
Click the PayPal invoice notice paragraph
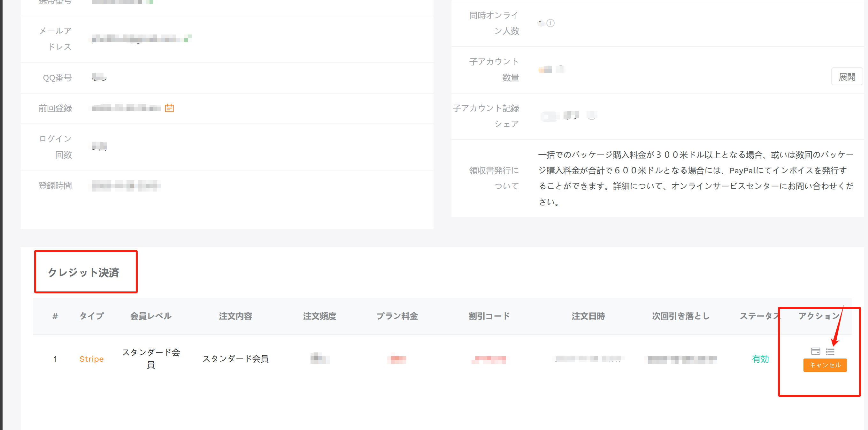click(x=695, y=178)
